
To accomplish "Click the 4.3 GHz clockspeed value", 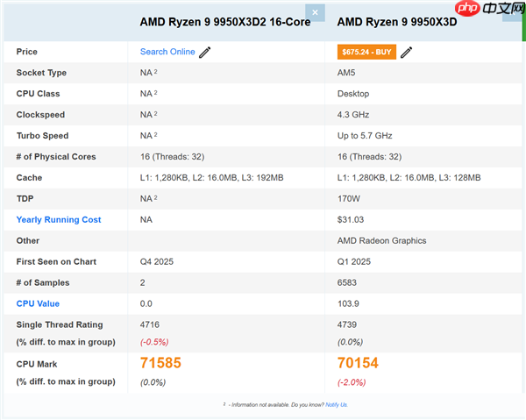I will [x=353, y=115].
